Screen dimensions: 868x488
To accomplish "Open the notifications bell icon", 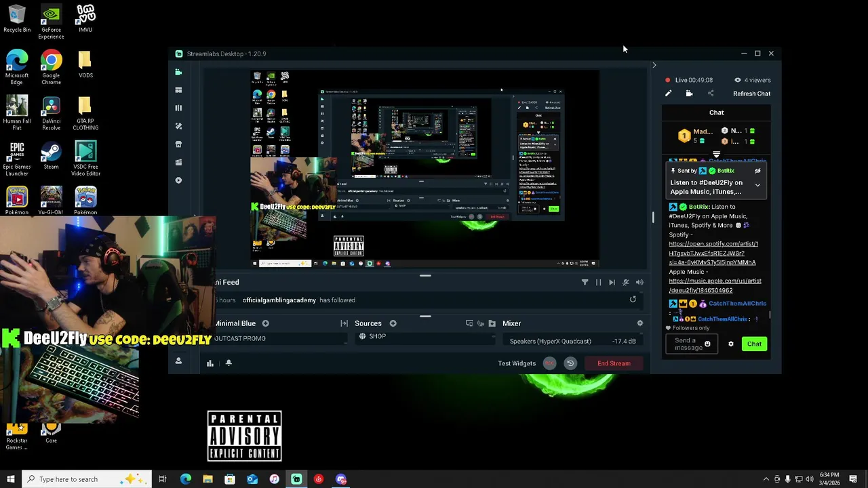I will (229, 363).
